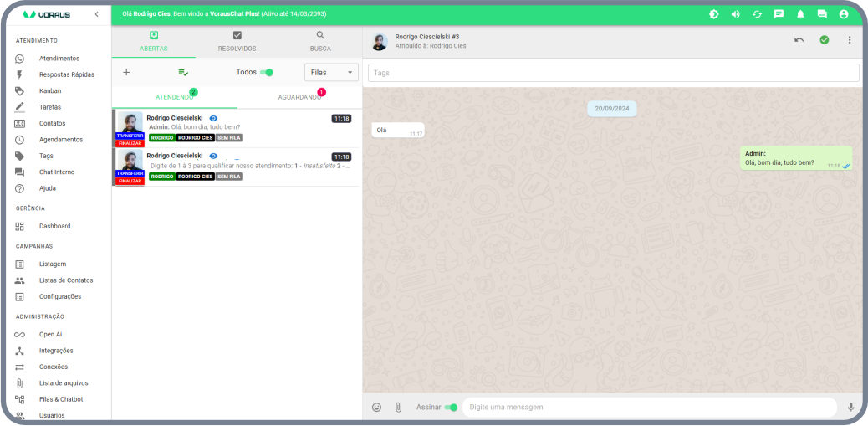Toggle the Todos switch
The image size is (868, 426).
[x=267, y=73]
